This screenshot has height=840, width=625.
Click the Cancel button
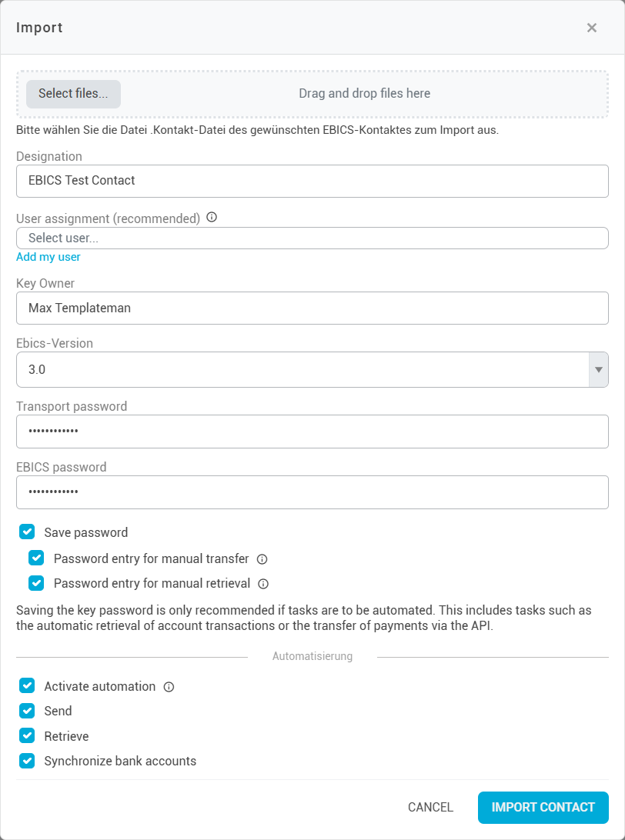430,808
